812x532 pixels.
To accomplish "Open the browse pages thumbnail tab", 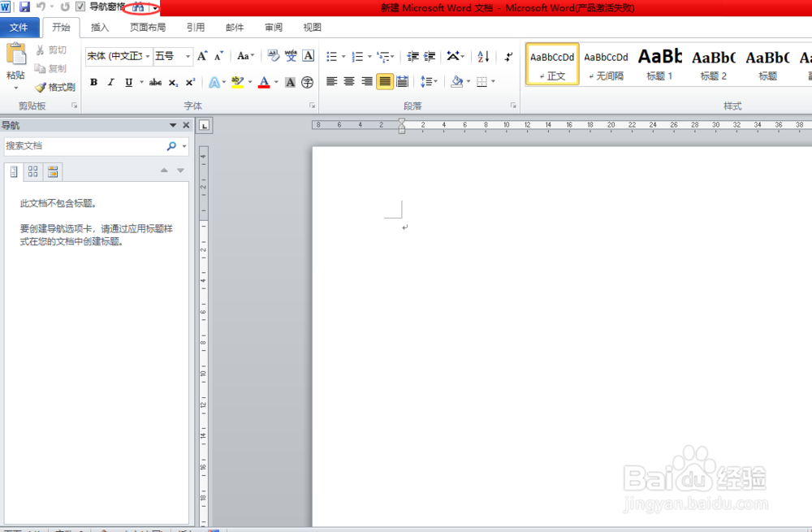I will [x=33, y=171].
